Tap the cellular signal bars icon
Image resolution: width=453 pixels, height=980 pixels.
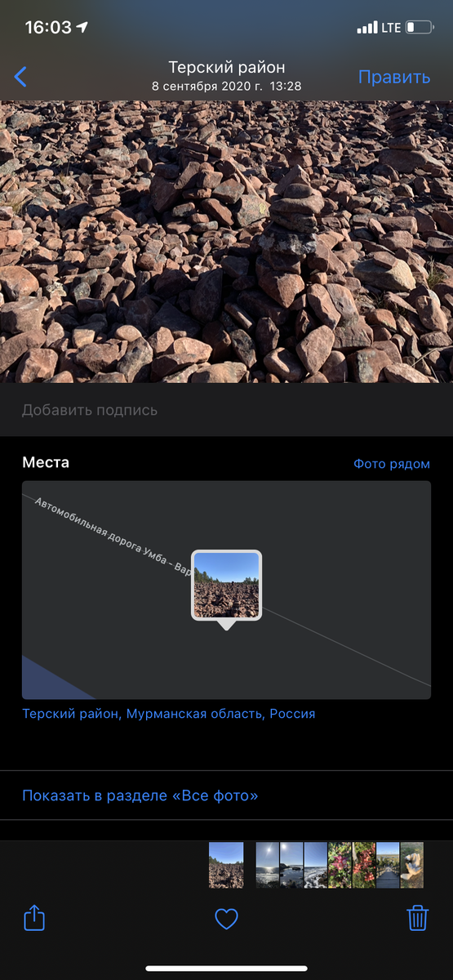point(367,28)
